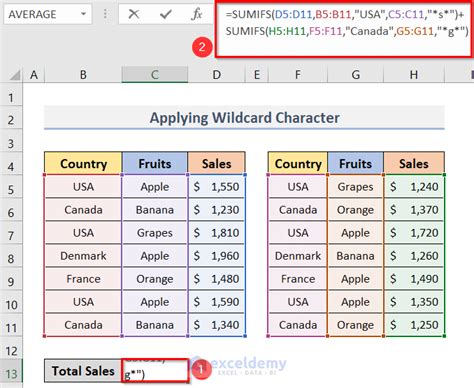
Task: Click 'France' in the right table
Action: pyautogui.click(x=298, y=279)
